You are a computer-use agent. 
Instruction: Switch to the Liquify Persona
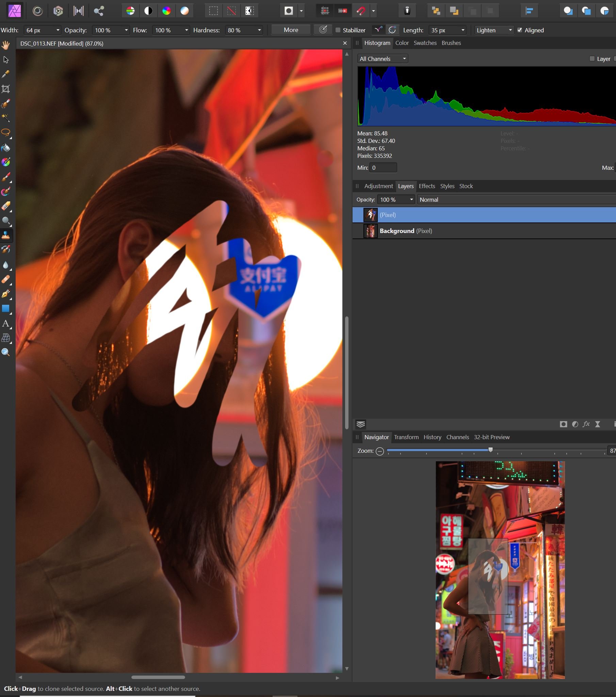point(37,11)
